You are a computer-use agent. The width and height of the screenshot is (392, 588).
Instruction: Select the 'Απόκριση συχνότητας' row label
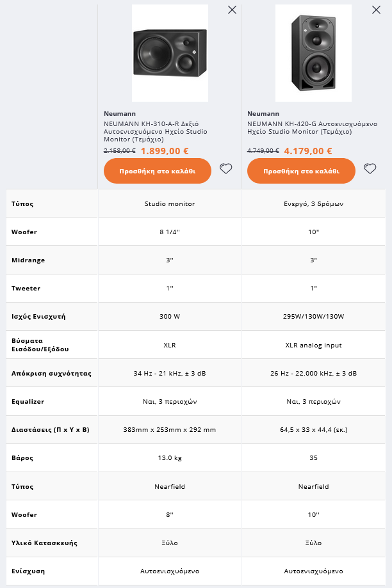pyautogui.click(x=51, y=373)
